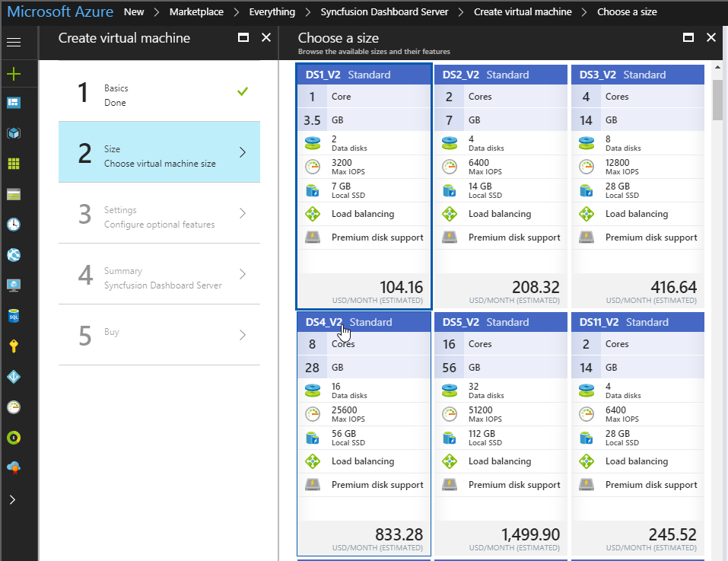
Task: Click the yellow key Subscriptions icon
Action: (14, 346)
